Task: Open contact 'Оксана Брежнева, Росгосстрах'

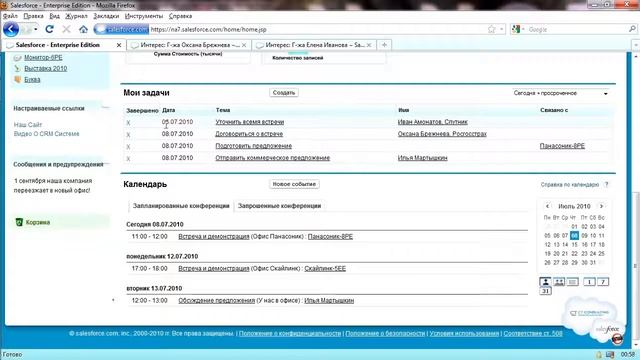Action: click(x=442, y=133)
